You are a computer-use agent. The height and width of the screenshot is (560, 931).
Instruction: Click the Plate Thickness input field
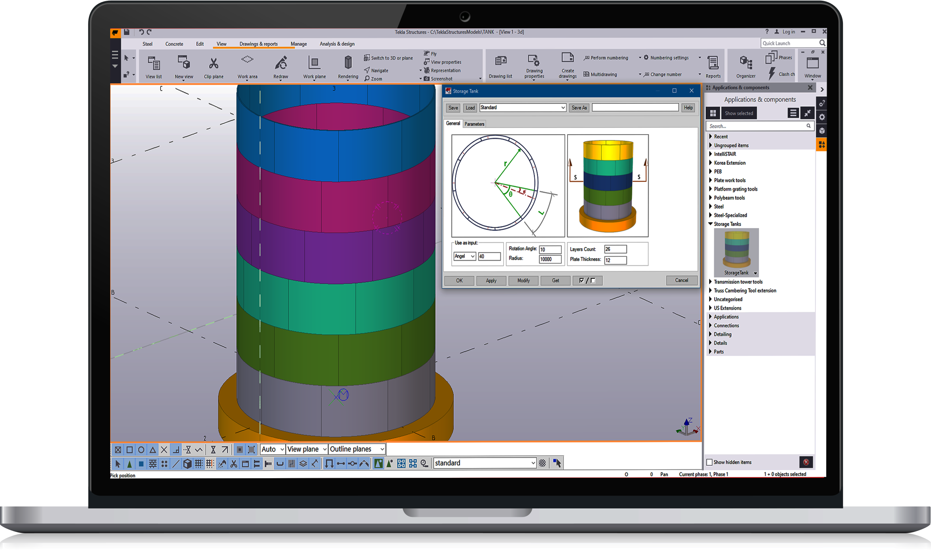(x=615, y=260)
